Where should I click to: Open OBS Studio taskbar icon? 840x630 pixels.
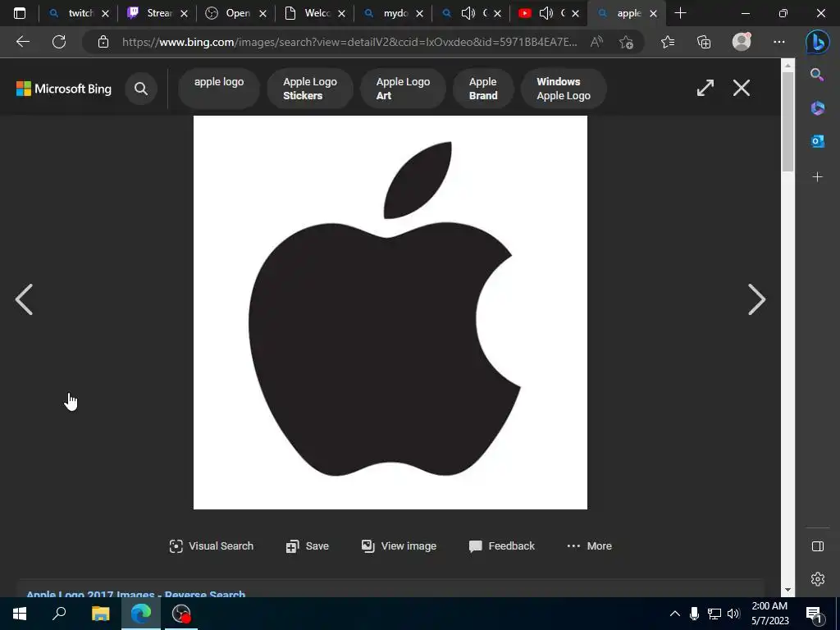coord(181,614)
